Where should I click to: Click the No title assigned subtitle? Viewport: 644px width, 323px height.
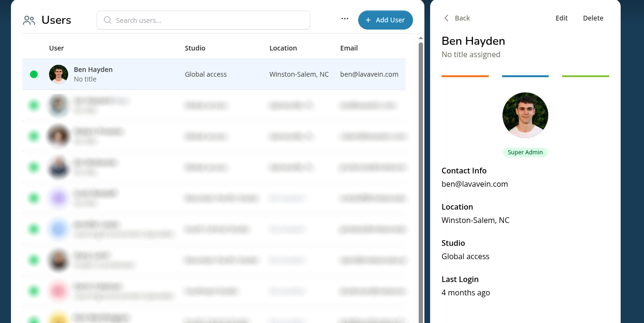pos(471,54)
